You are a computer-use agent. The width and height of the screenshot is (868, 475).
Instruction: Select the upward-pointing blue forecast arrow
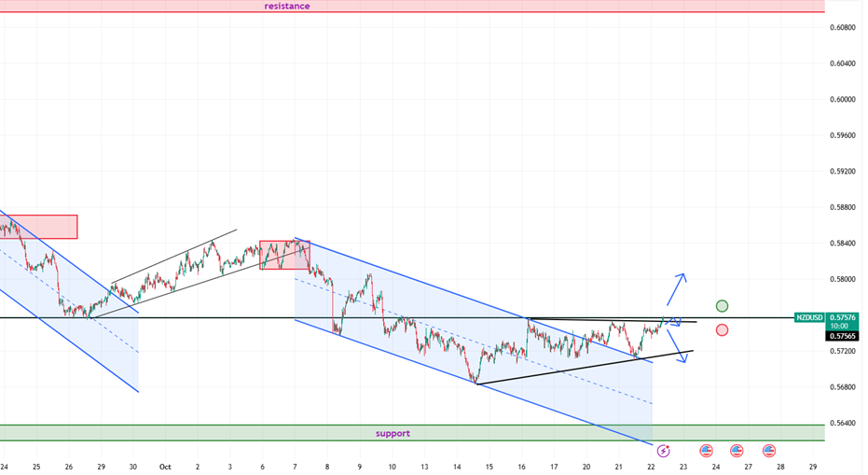pyautogui.click(x=677, y=288)
